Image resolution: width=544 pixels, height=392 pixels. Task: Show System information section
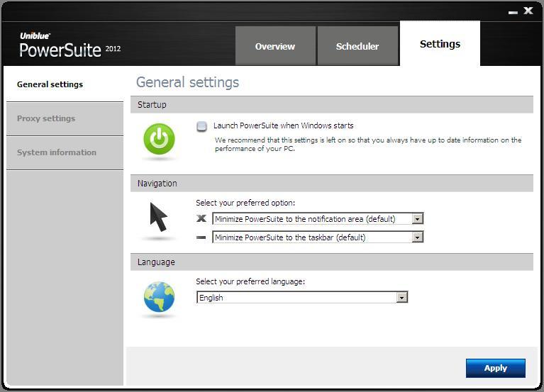[65, 153]
